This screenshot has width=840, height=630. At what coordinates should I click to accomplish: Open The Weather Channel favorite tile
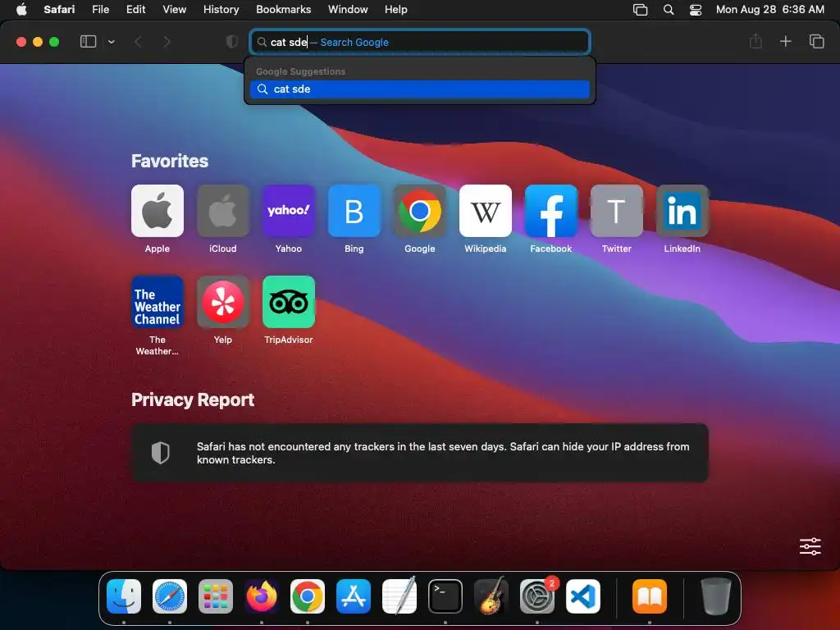pos(157,302)
